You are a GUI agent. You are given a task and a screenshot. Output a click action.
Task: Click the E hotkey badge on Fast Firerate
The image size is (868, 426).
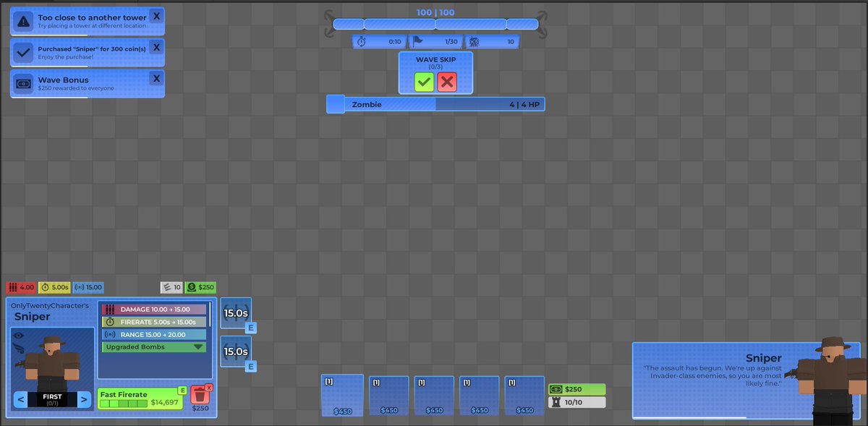[x=182, y=391]
